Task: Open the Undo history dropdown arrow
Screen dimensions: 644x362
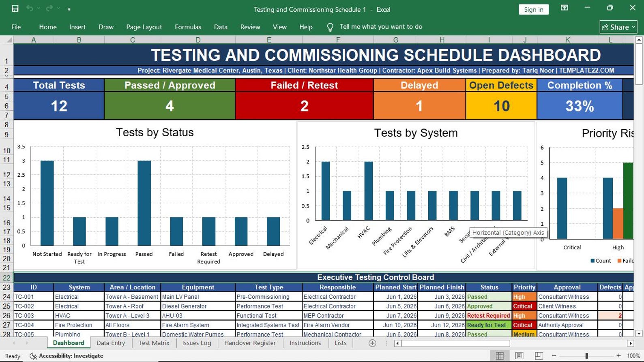Action: point(39,9)
